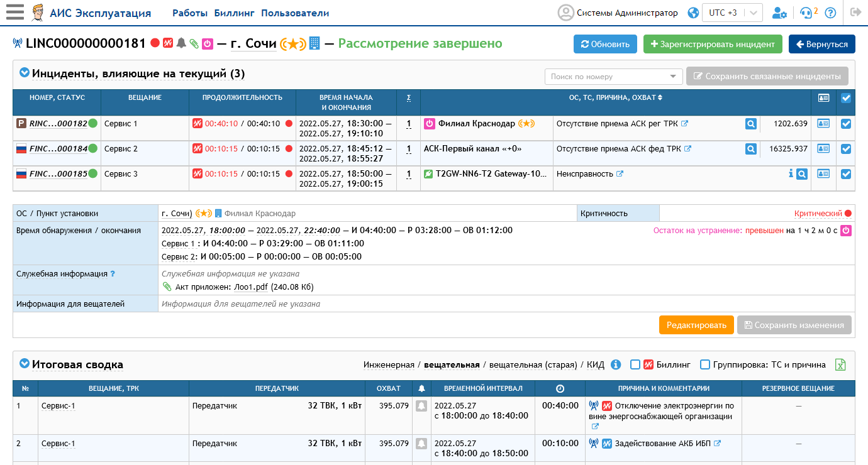Click the globe timezone icon

coord(694,13)
